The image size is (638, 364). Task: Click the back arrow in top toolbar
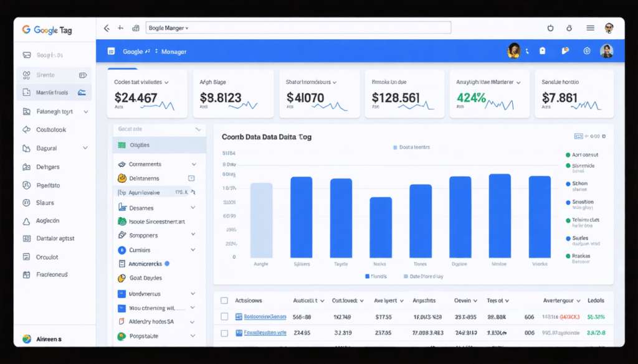[x=107, y=28]
